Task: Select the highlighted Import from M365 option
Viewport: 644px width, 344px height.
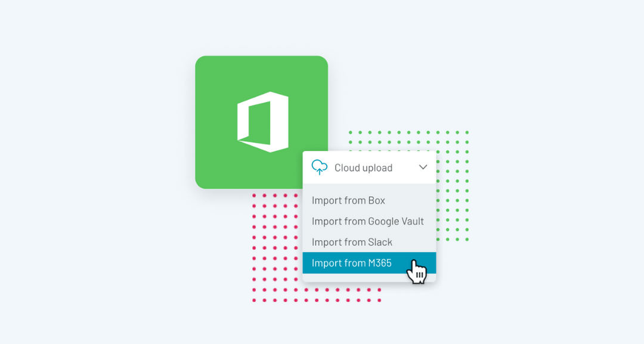Action: pyautogui.click(x=353, y=263)
